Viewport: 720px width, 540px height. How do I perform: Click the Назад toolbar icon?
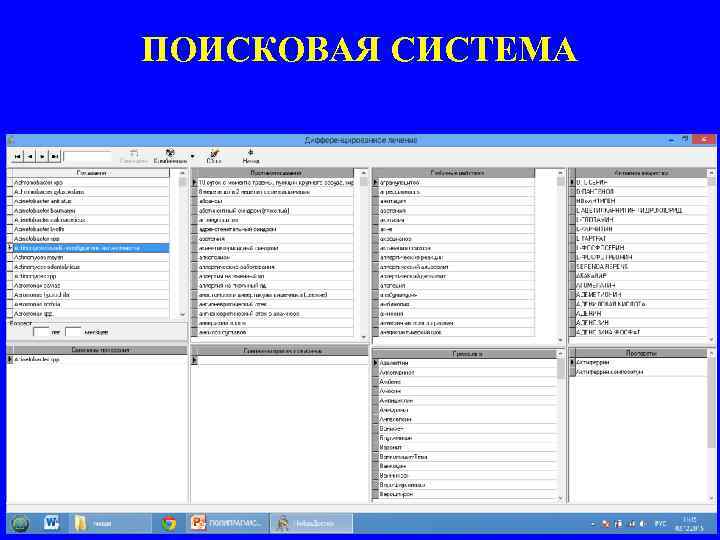pyautogui.click(x=251, y=156)
